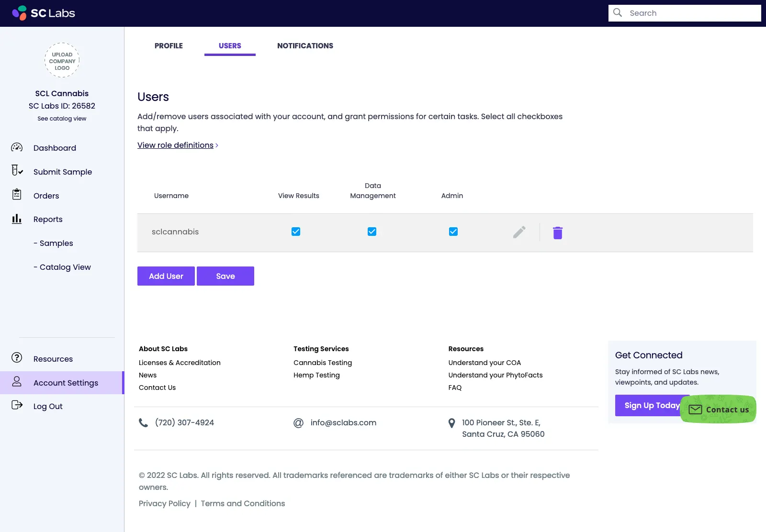Click the map pin location icon
This screenshot has height=532, width=766.
[451, 423]
